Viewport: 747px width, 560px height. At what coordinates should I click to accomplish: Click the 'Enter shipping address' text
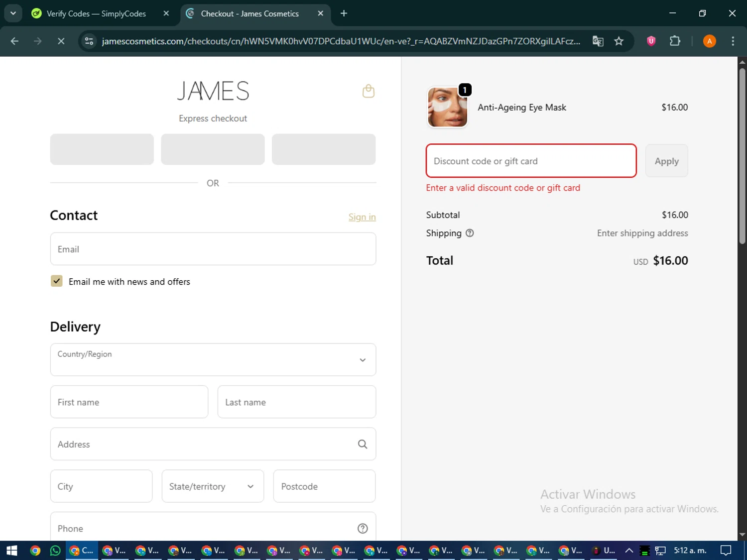[642, 233]
